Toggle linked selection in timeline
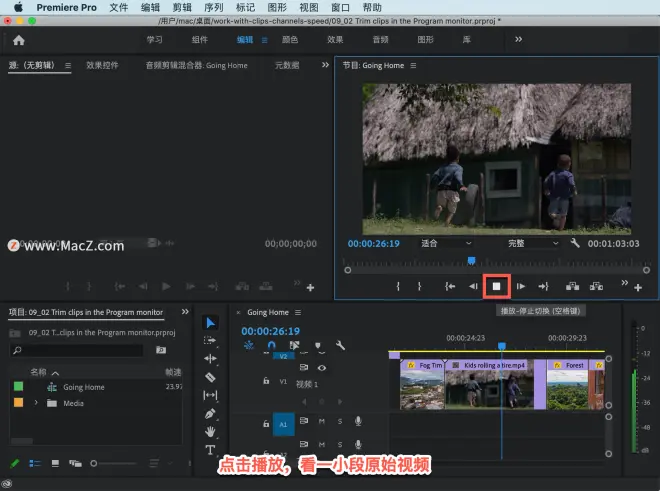The width and height of the screenshot is (660, 491). click(x=294, y=346)
